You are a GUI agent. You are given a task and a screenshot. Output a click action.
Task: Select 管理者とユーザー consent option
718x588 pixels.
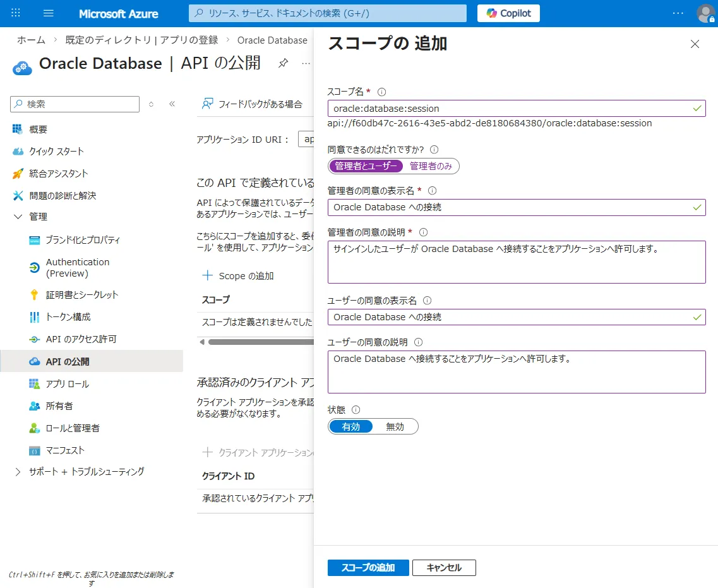[366, 166]
